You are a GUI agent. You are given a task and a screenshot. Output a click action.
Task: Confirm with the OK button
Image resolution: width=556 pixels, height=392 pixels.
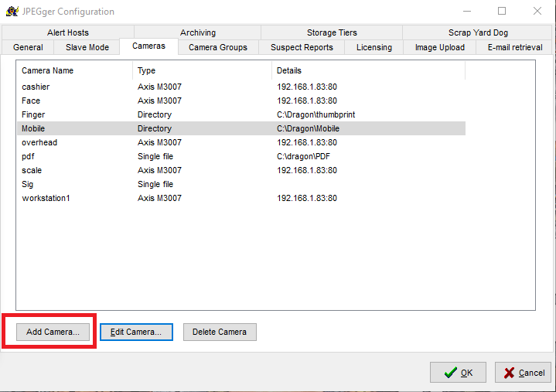pyautogui.click(x=458, y=373)
